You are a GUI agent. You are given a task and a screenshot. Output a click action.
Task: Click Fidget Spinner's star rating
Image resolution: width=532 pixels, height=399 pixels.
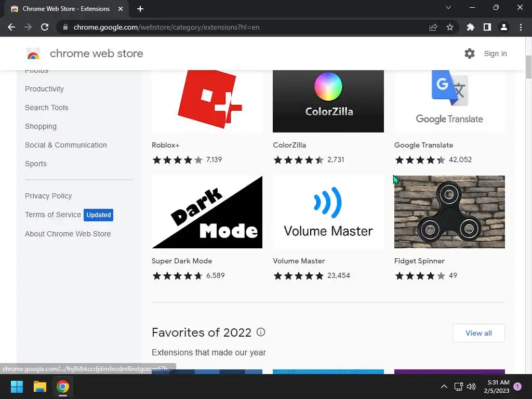coord(420,276)
